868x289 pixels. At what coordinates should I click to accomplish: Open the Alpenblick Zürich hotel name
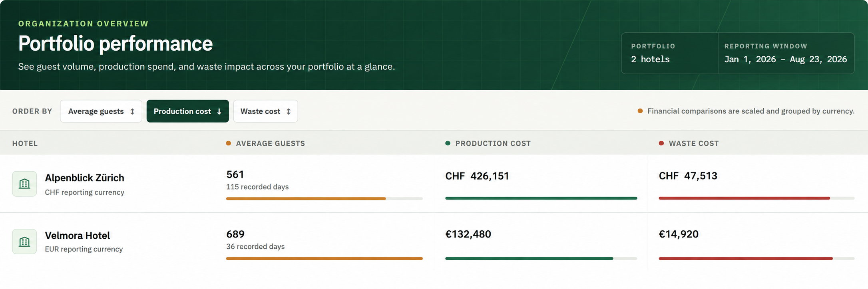(x=84, y=178)
